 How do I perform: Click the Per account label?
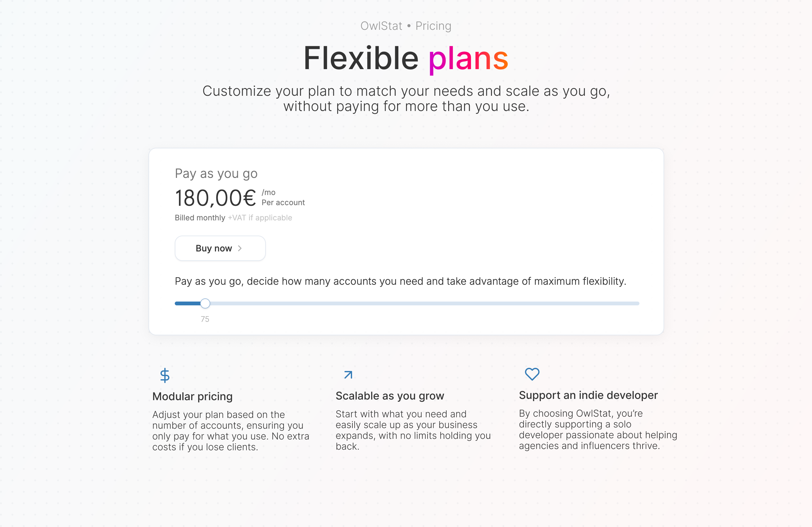point(283,203)
